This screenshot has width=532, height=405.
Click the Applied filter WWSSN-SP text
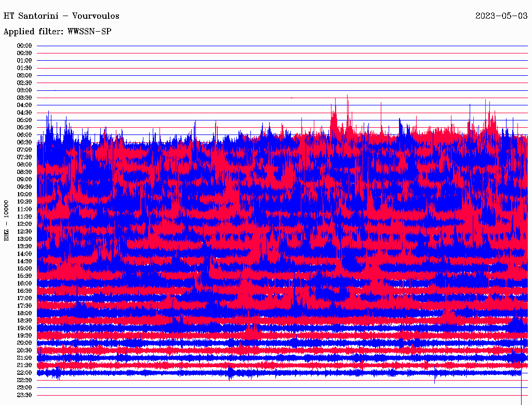(x=57, y=32)
